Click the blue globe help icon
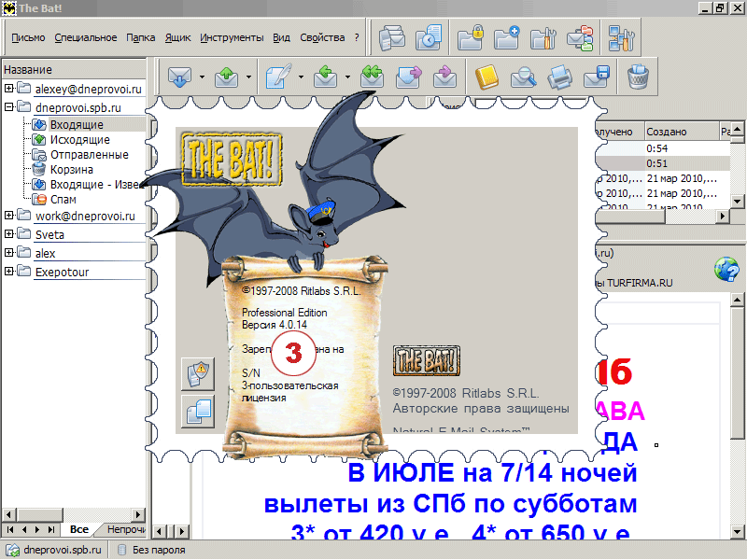747x560 pixels. (x=725, y=270)
